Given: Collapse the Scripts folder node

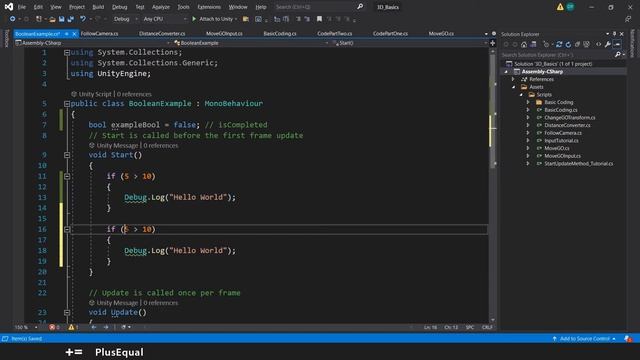Looking at the screenshot, I should [521, 95].
